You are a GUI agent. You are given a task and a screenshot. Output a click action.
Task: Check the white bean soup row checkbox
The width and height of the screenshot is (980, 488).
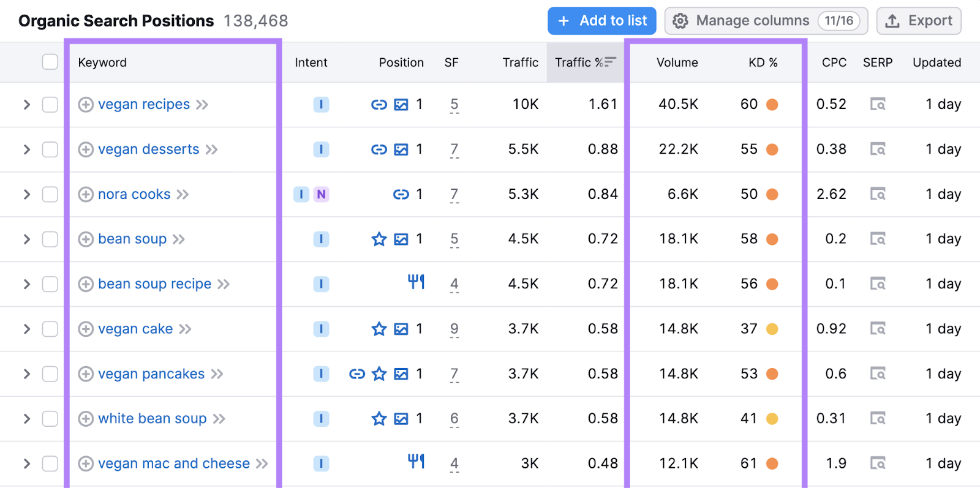50,419
